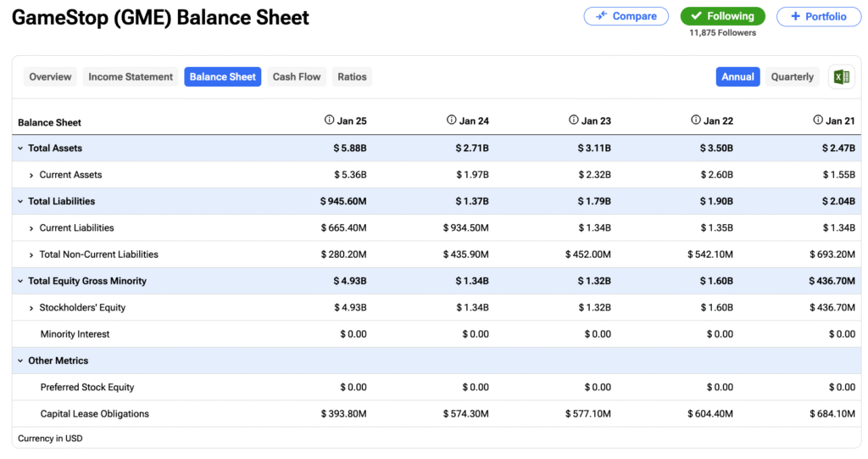Click the Excel export icon
868x459 pixels.
841,77
